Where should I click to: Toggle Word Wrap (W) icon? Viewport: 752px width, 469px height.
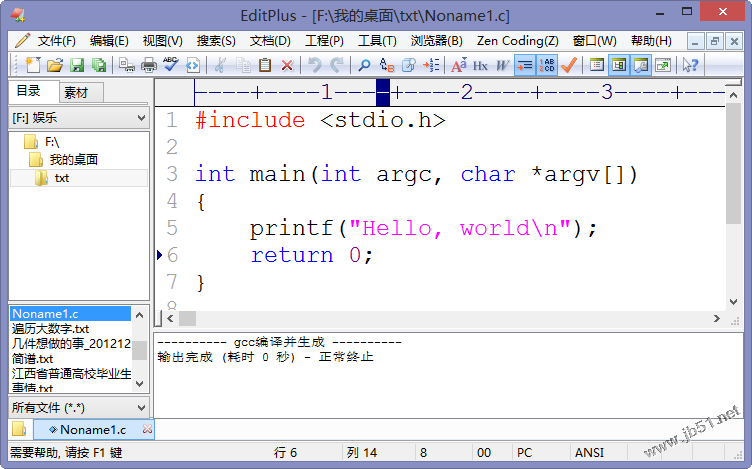502,65
